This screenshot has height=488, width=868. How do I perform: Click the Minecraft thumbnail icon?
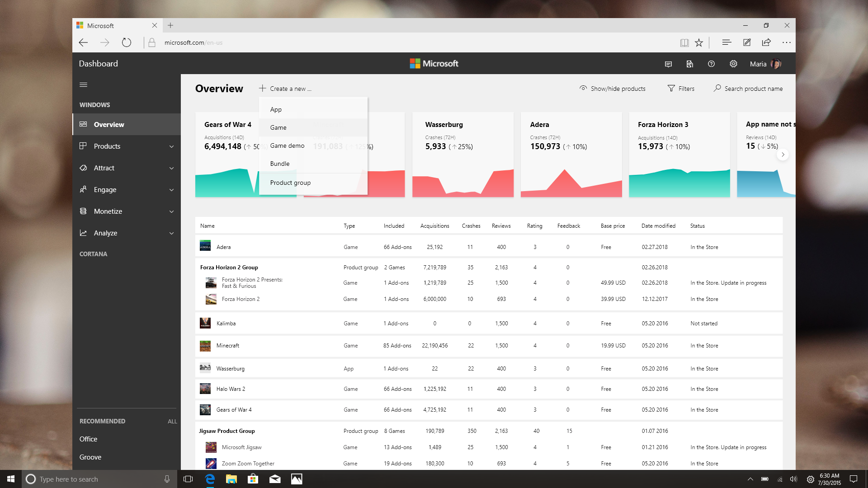pyautogui.click(x=205, y=346)
